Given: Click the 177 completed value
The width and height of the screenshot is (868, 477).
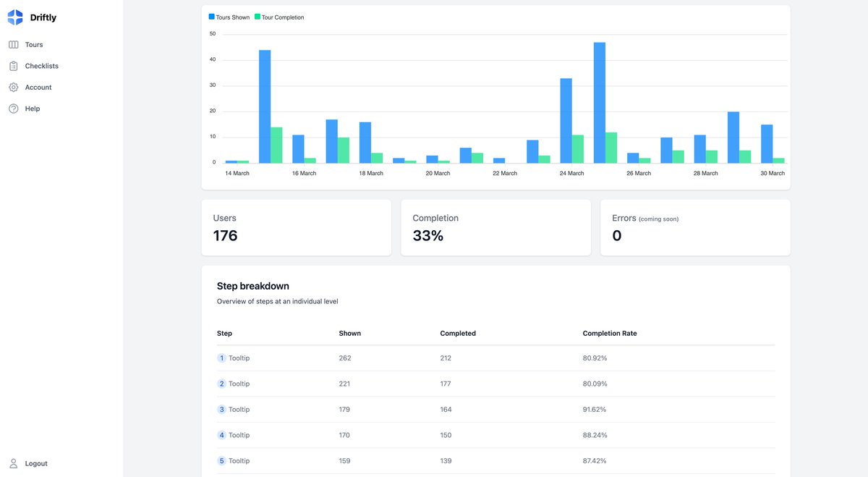Looking at the screenshot, I should [x=446, y=384].
